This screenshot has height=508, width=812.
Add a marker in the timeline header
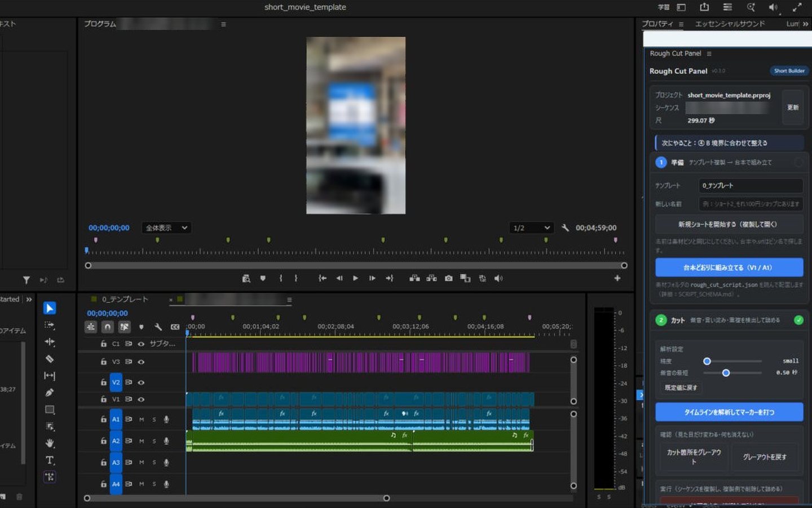click(141, 327)
